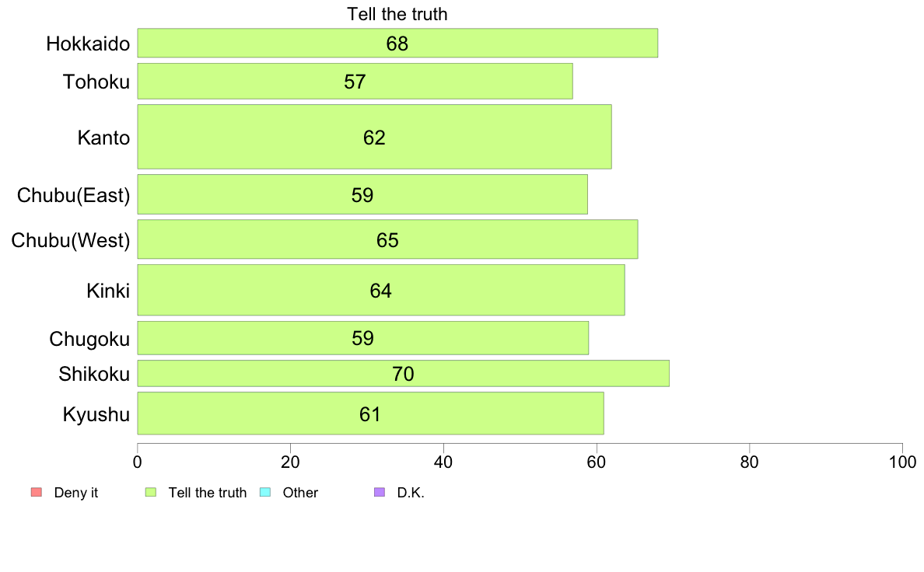Click the Tell the truth chart title
Image resolution: width=924 pixels, height=572 pixels.
pos(397,14)
